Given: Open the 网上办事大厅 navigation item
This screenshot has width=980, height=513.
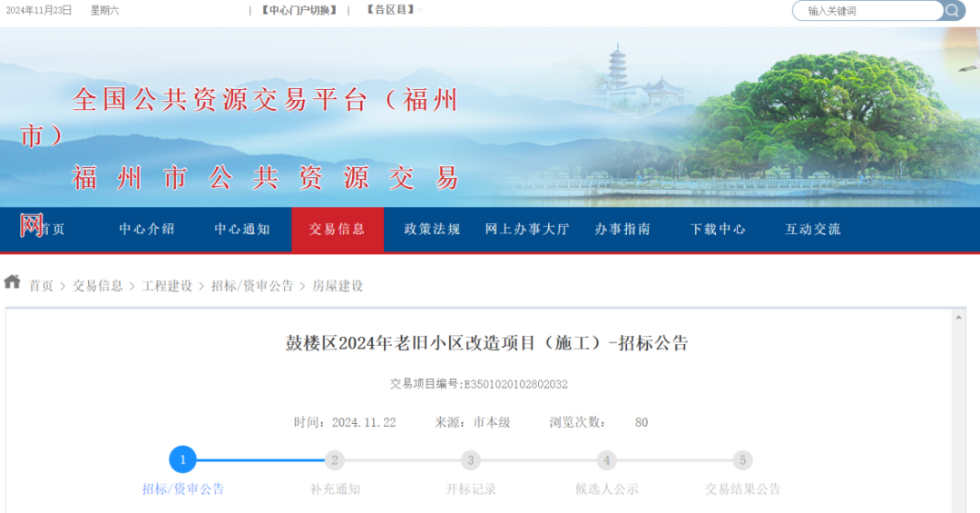Looking at the screenshot, I should point(527,230).
